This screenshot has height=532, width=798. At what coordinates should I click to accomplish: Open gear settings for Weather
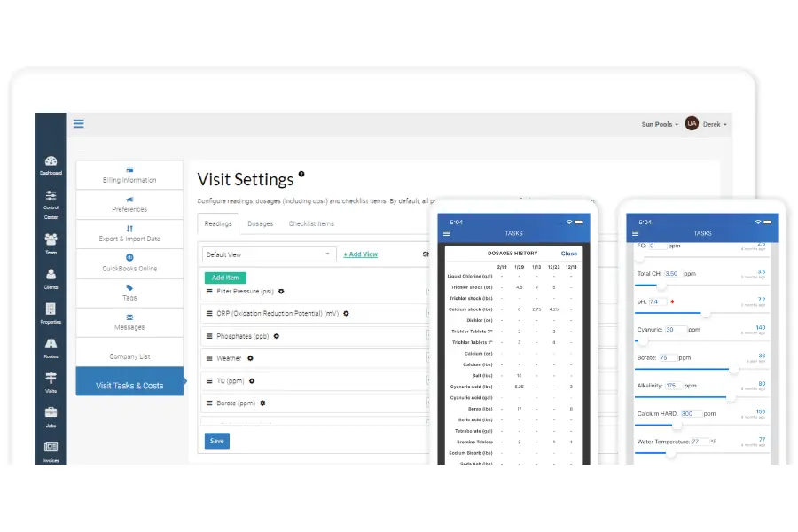250,358
